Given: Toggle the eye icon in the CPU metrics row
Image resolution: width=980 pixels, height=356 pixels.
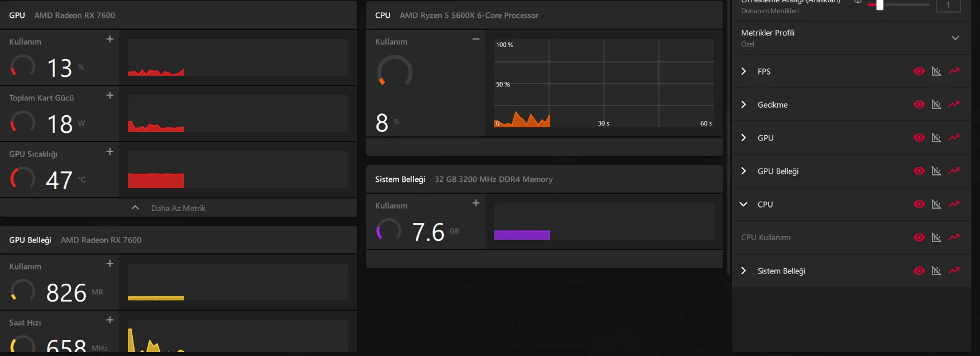Looking at the screenshot, I should click(x=919, y=204).
